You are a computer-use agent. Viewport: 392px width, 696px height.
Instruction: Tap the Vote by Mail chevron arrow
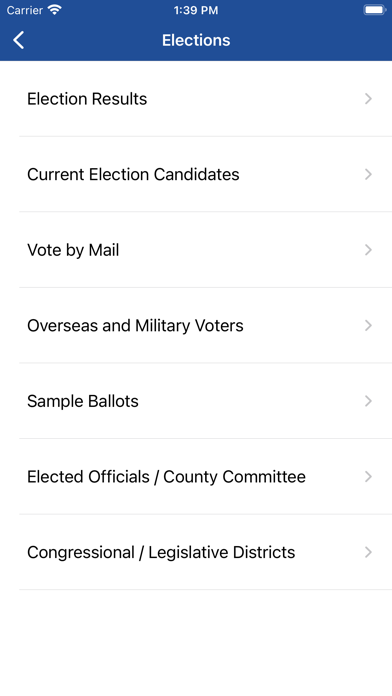pos(368,250)
